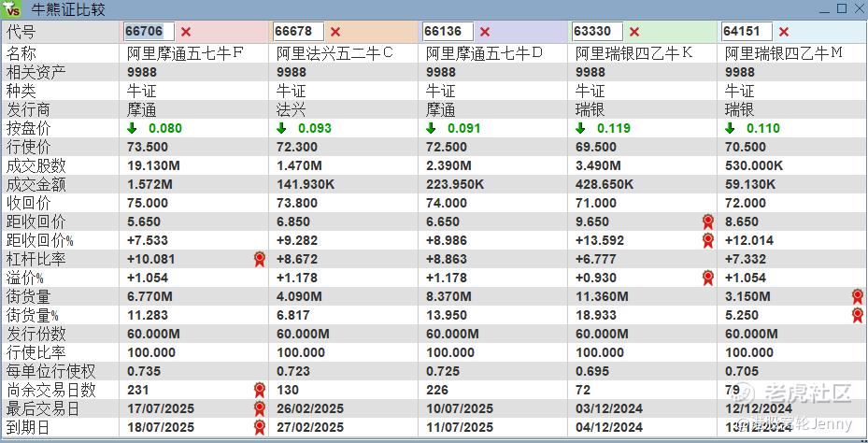Image resolution: width=868 pixels, height=443 pixels.
Task: Edit the 66678 code input field
Action: pyautogui.click(x=298, y=32)
